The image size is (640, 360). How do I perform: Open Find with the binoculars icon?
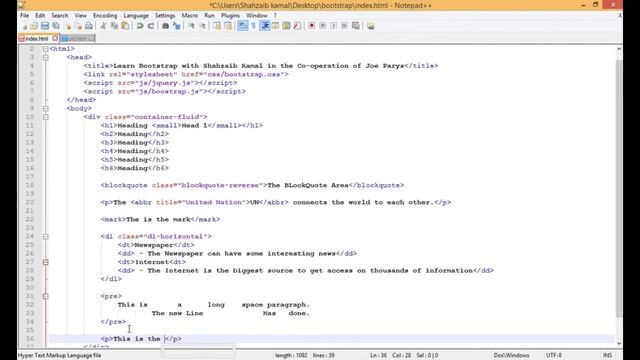click(165, 26)
